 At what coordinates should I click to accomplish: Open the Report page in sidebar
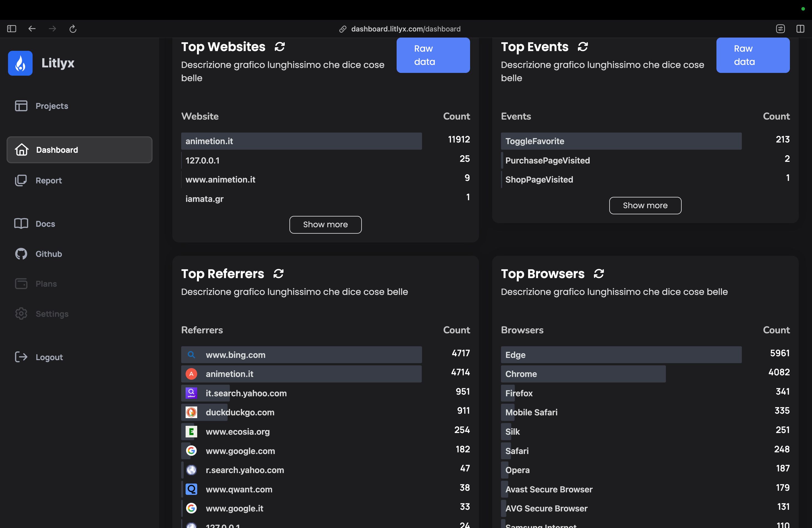(48, 180)
